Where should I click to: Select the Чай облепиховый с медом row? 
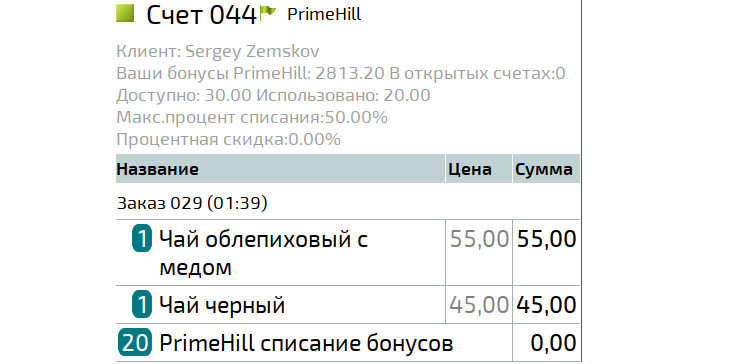click(348, 253)
